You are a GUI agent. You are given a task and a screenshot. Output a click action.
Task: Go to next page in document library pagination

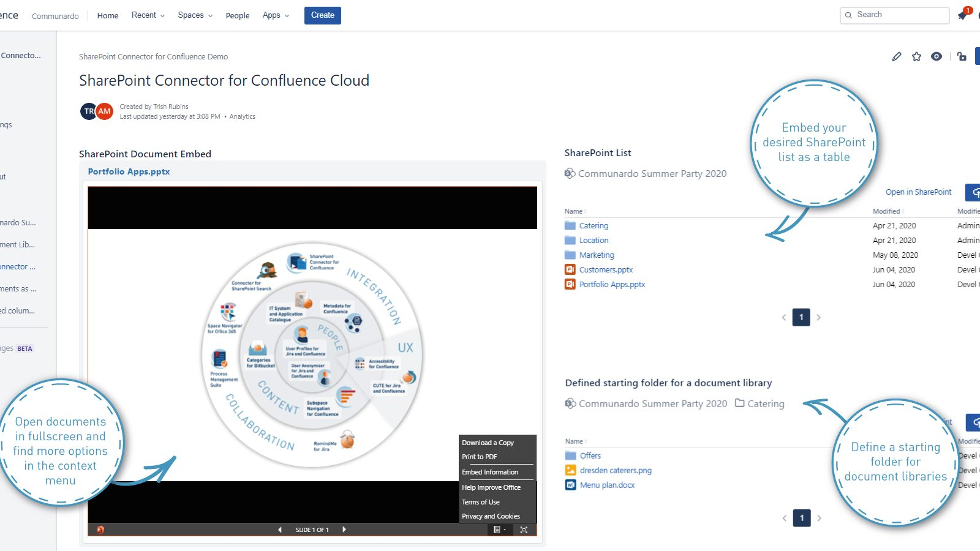point(820,518)
